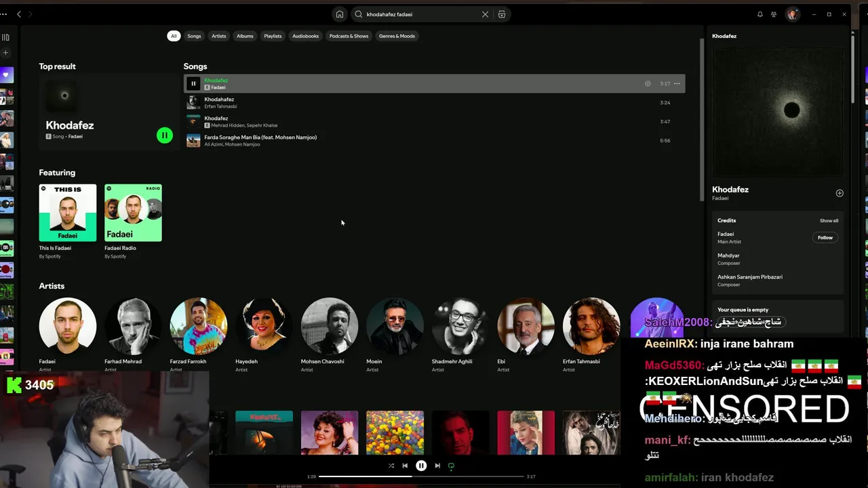Add Khodafez to playlist from Now Playing panel
Screen dimensions: 868x488
840,193
